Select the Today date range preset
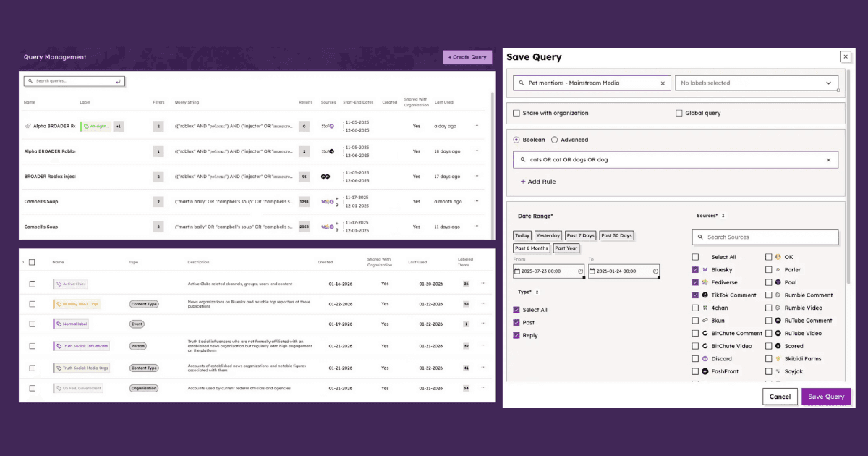Viewport: 868px width, 456px height. tap(522, 236)
